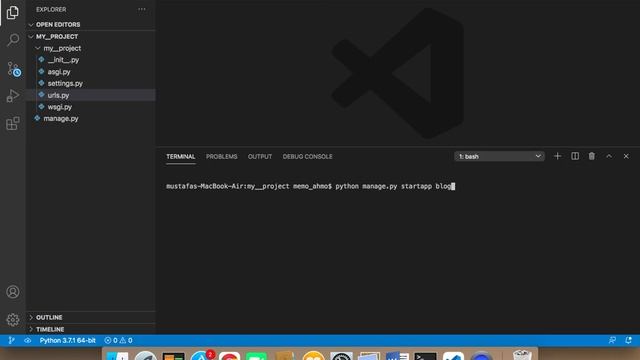Screen dimensions: 640x360
Task: Open Explorer more actions ellipsis
Action: coord(142,9)
